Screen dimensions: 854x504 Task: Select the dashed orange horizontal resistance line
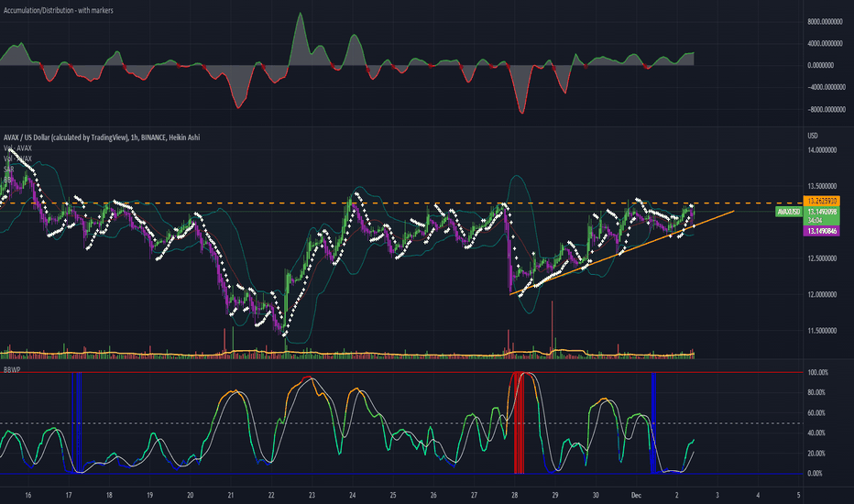click(x=400, y=203)
